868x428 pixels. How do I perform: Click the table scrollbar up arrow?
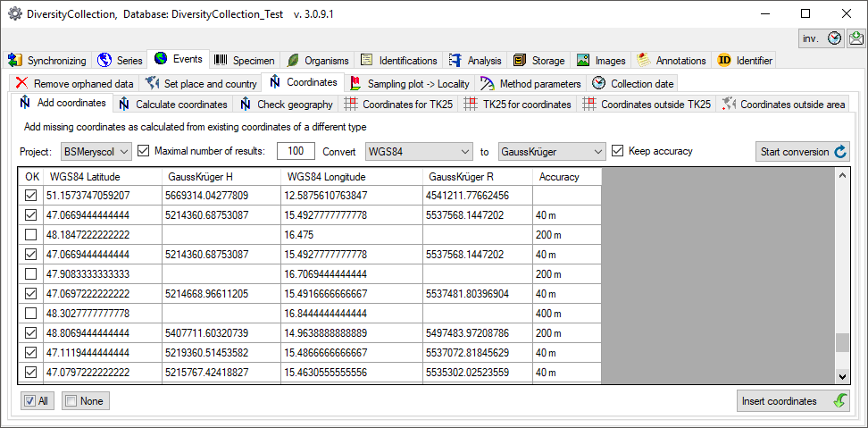tap(842, 175)
